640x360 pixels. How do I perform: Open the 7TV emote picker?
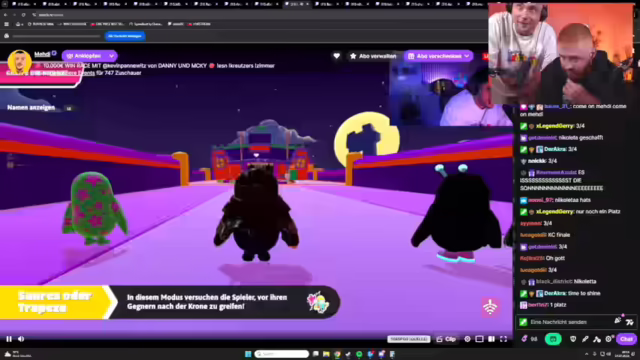(x=630, y=322)
